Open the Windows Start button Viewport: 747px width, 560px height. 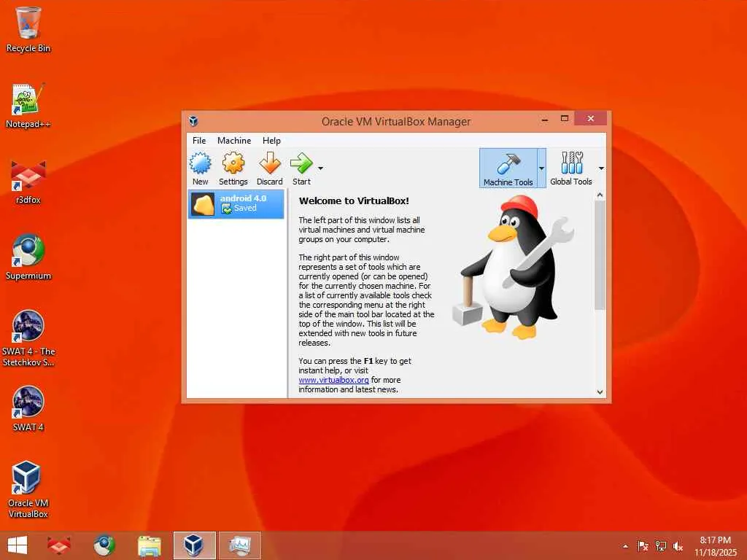18,545
